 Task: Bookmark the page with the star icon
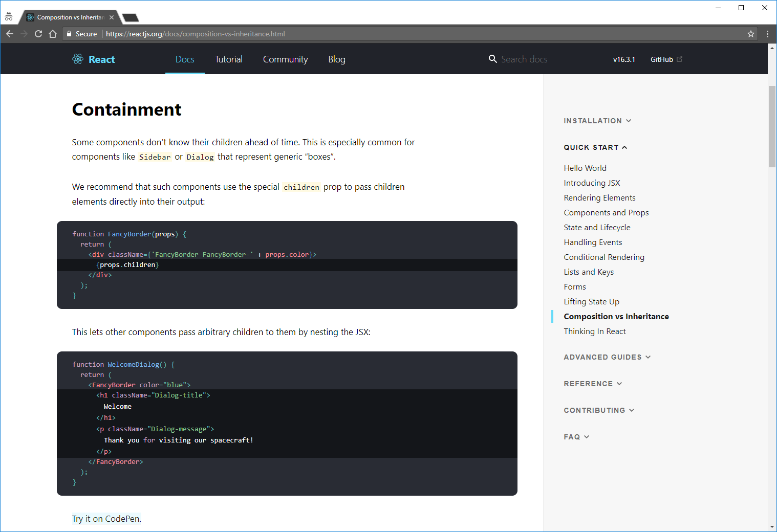[x=751, y=34]
